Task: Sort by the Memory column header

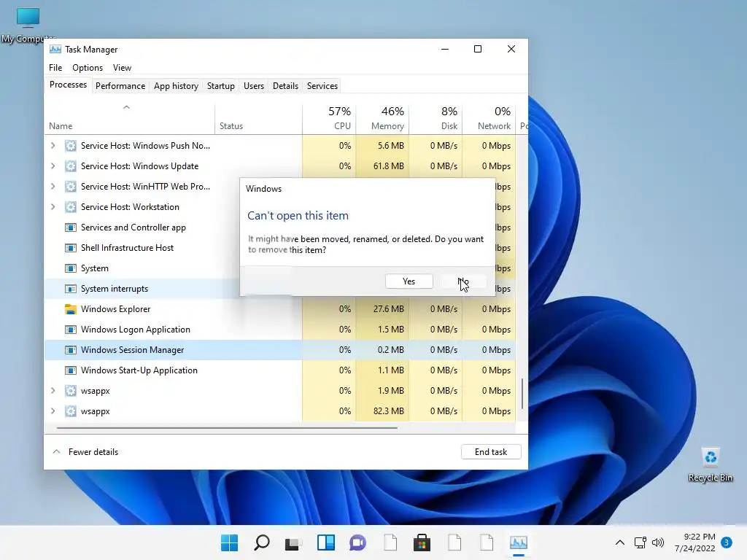Action: [382, 118]
